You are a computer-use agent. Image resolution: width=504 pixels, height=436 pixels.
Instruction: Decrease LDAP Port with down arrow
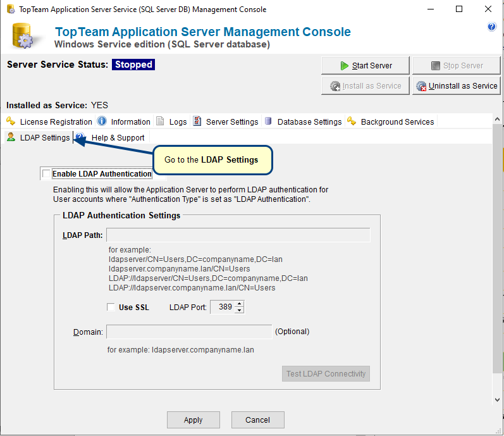pyautogui.click(x=240, y=310)
